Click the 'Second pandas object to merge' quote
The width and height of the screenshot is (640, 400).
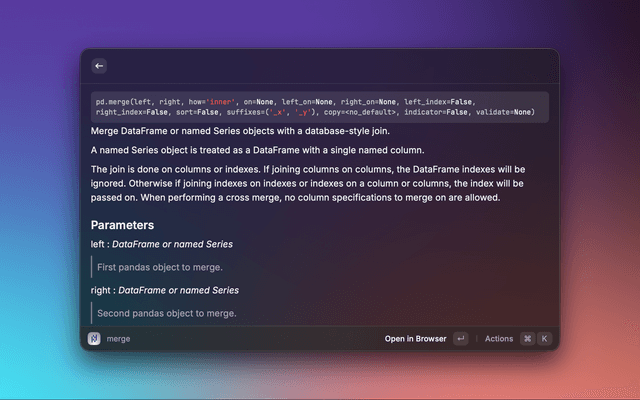(x=166, y=313)
